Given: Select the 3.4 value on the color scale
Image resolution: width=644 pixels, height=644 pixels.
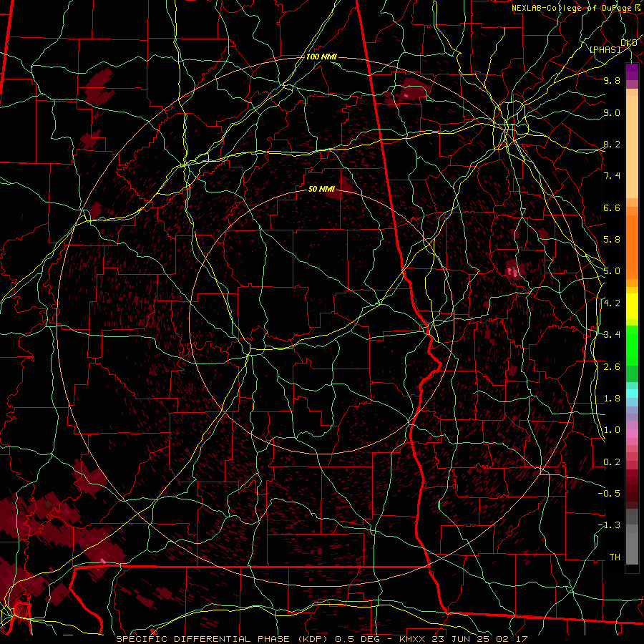Looking at the screenshot, I should point(612,335).
